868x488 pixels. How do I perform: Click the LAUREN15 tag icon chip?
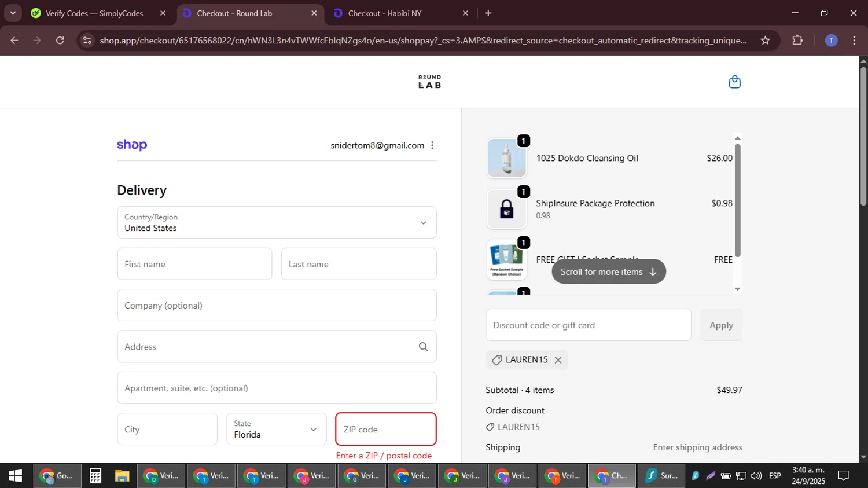click(527, 360)
